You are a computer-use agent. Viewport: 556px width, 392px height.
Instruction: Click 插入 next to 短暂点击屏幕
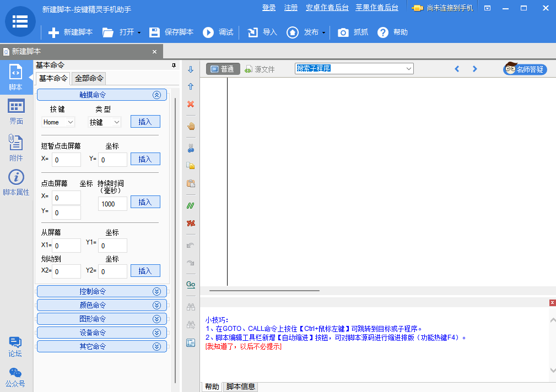(145, 159)
